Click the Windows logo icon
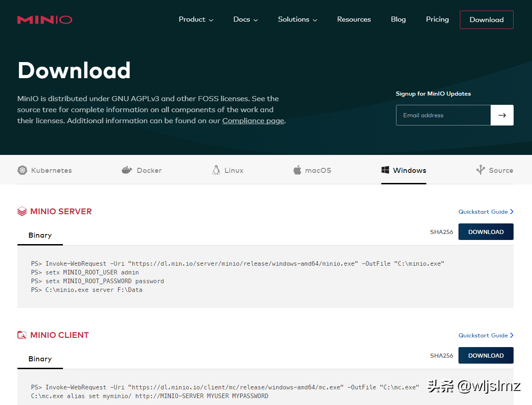The height and width of the screenshot is (405, 532). (385, 170)
